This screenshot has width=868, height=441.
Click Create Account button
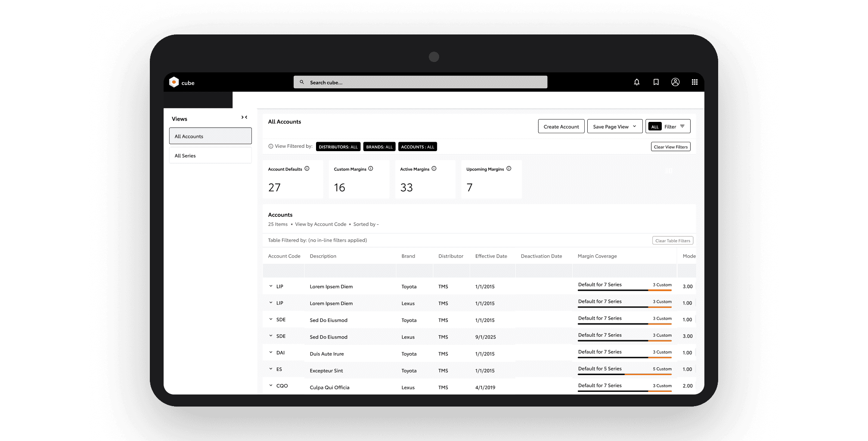[561, 127]
